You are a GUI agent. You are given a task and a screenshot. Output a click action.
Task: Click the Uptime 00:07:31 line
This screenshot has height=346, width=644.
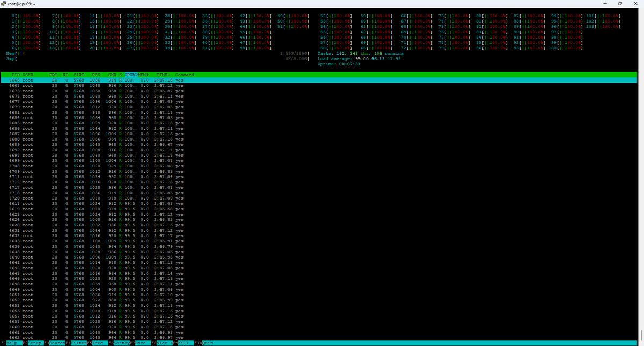[x=339, y=64]
